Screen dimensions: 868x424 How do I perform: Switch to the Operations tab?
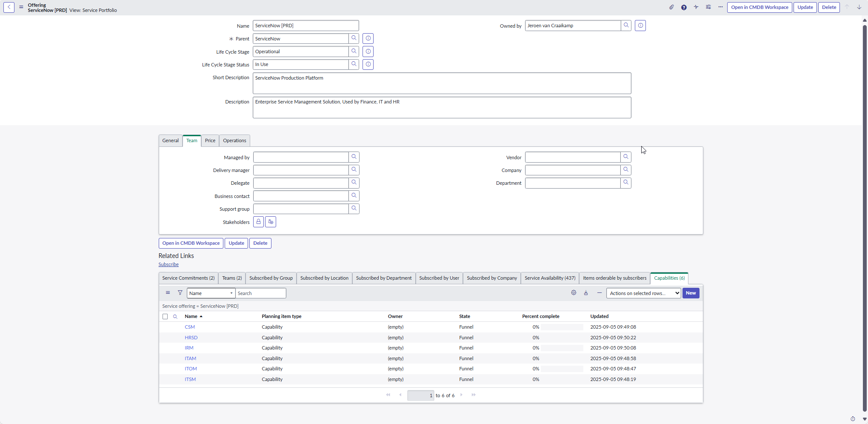tap(234, 140)
